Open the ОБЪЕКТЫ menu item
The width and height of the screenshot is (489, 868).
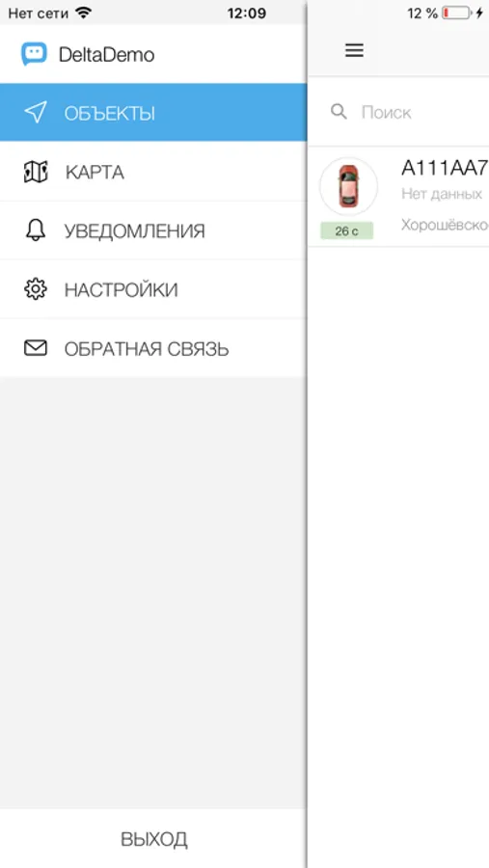(x=153, y=113)
